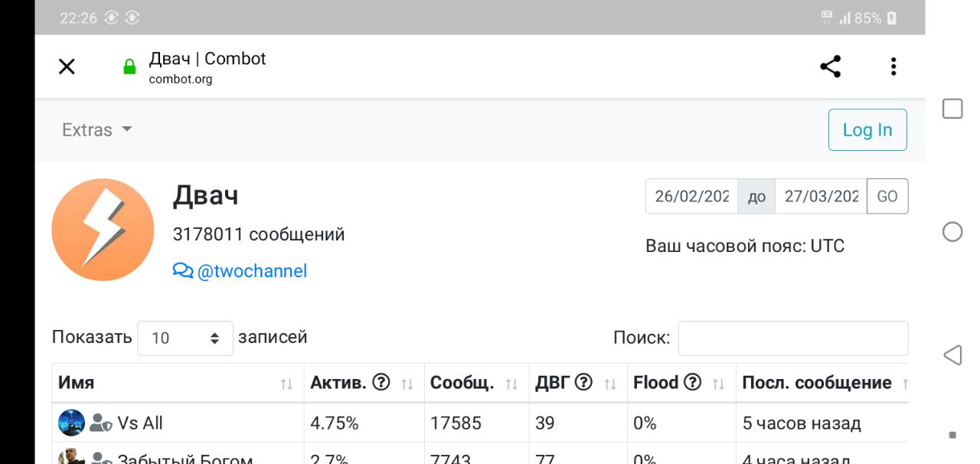Edit the end date 27/03 field
Screen dimensions: 980x464
click(821, 196)
